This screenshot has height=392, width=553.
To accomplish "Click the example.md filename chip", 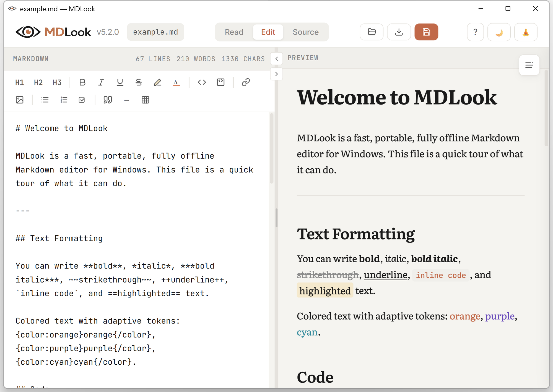I will click(x=155, y=32).
